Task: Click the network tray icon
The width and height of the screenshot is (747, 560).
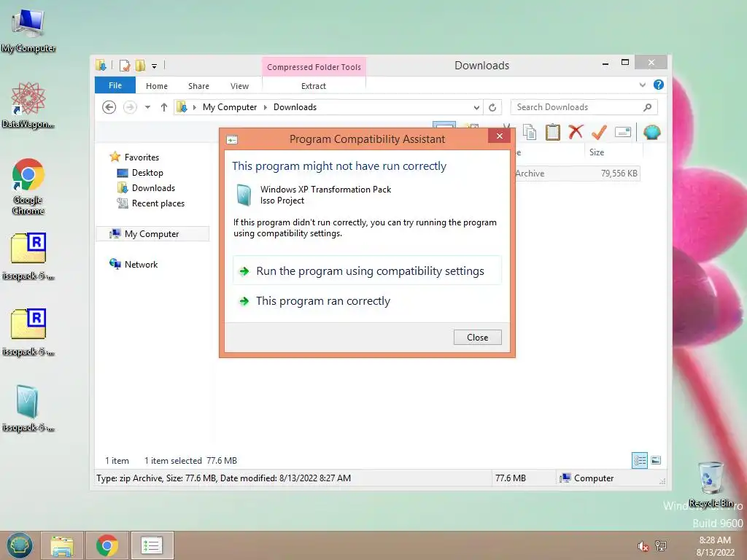Action: click(661, 545)
